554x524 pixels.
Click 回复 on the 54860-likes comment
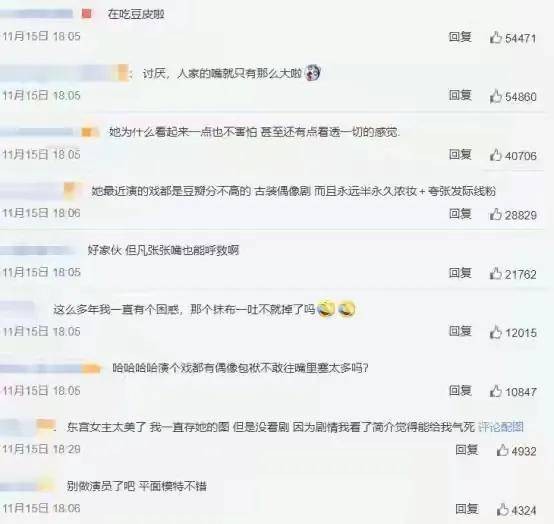pos(460,95)
